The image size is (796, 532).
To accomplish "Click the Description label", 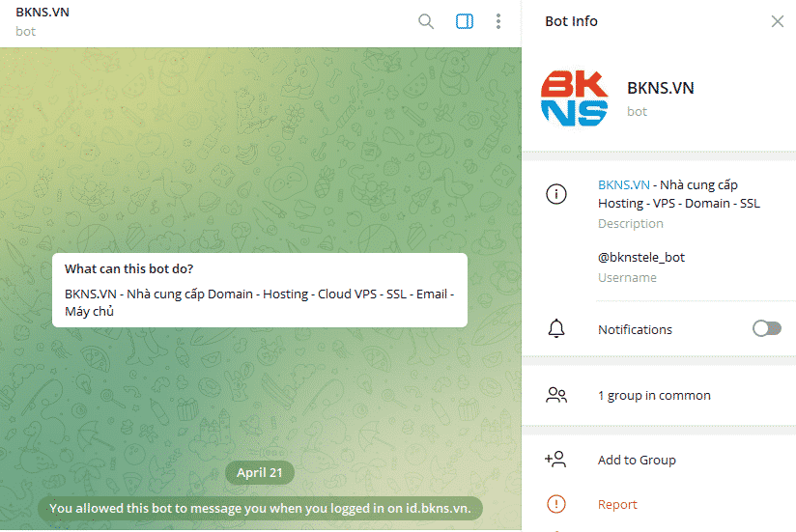I will click(x=631, y=224).
